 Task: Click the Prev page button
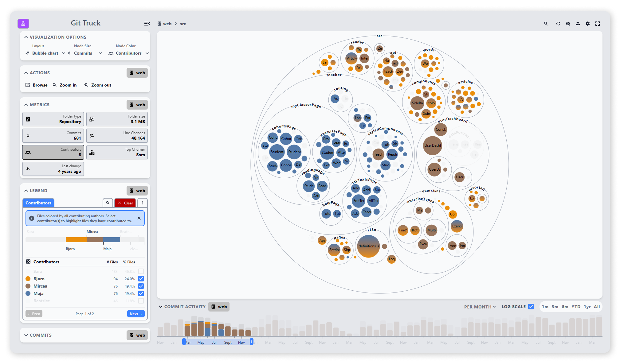point(34,314)
